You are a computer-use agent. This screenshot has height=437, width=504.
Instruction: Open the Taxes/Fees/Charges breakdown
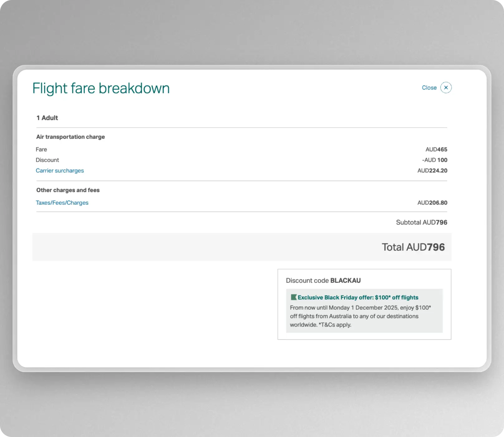click(62, 203)
